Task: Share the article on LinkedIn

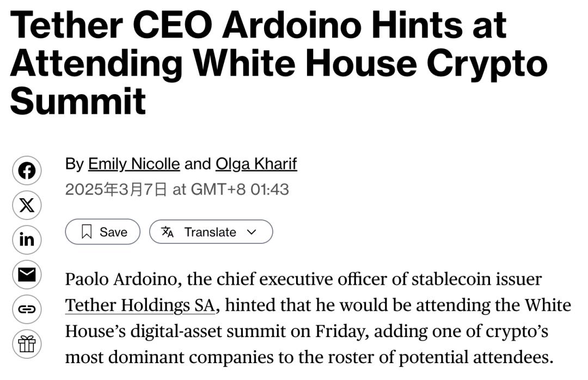Action: coord(27,240)
